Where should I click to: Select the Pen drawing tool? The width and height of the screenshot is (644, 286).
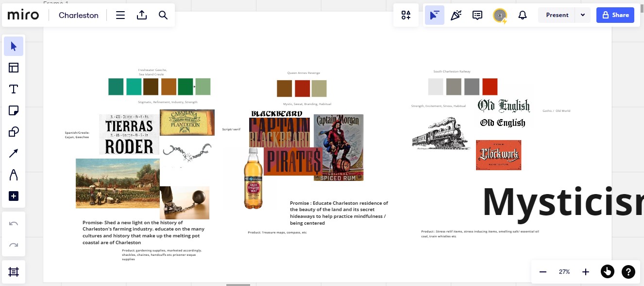click(x=14, y=175)
